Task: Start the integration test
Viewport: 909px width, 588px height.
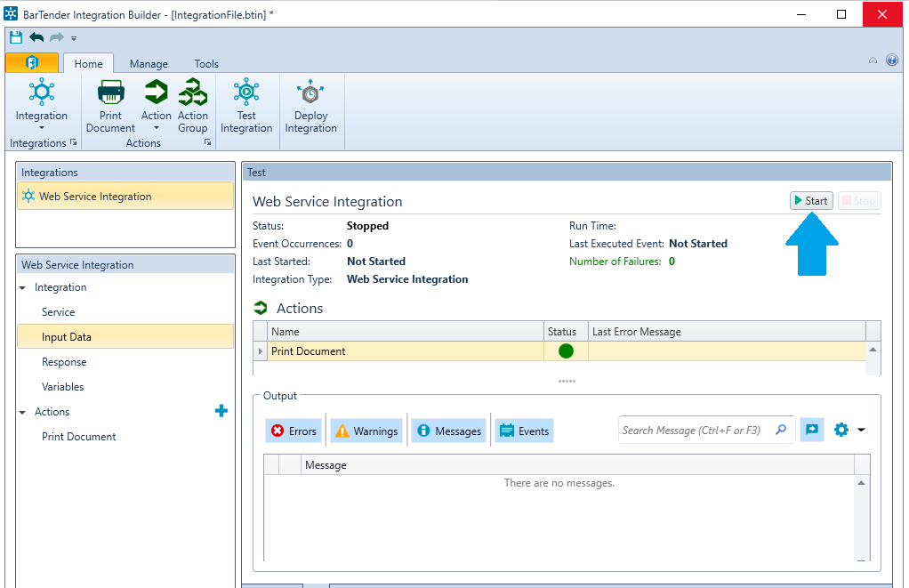Action: [x=811, y=201]
